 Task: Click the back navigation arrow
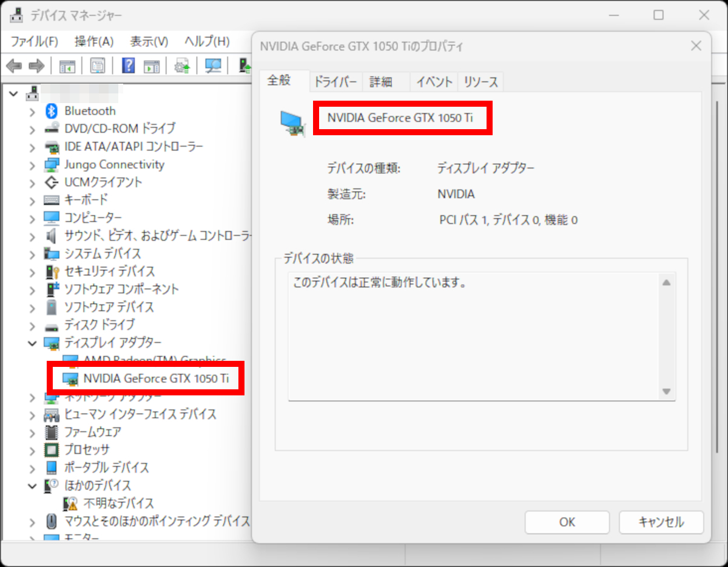[13, 65]
